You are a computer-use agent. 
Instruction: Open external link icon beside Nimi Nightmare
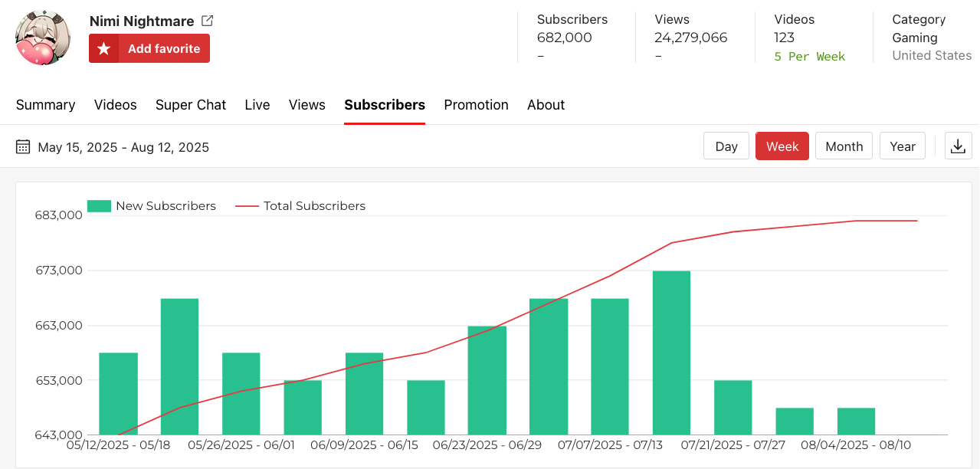[x=207, y=21]
